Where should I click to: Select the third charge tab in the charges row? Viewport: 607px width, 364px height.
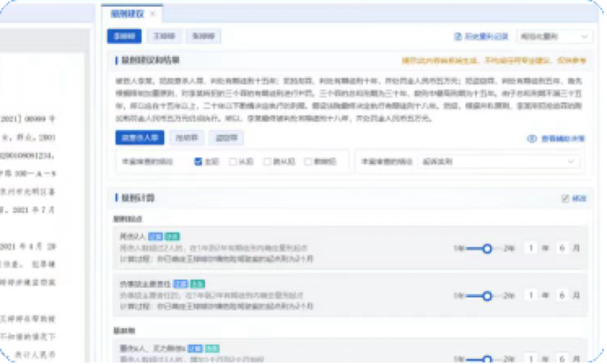226,138
